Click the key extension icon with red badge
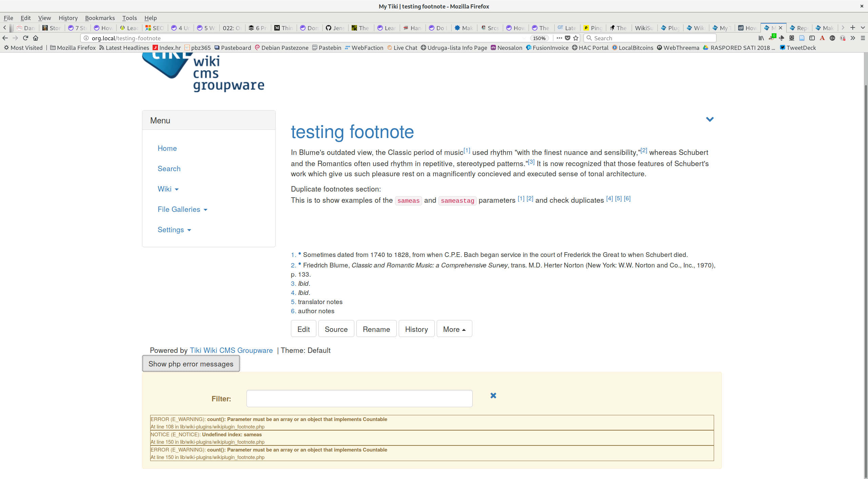Screen dimensions: 868x479 [843, 38]
